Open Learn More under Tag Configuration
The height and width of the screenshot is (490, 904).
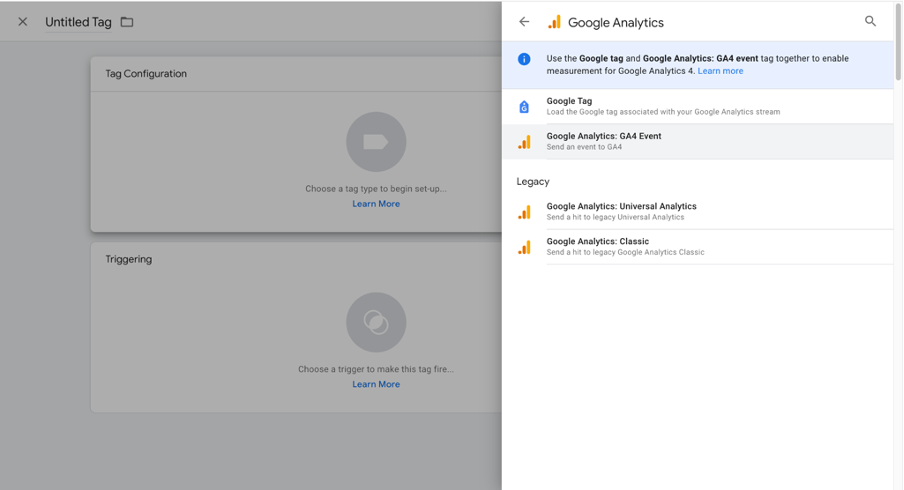376,204
